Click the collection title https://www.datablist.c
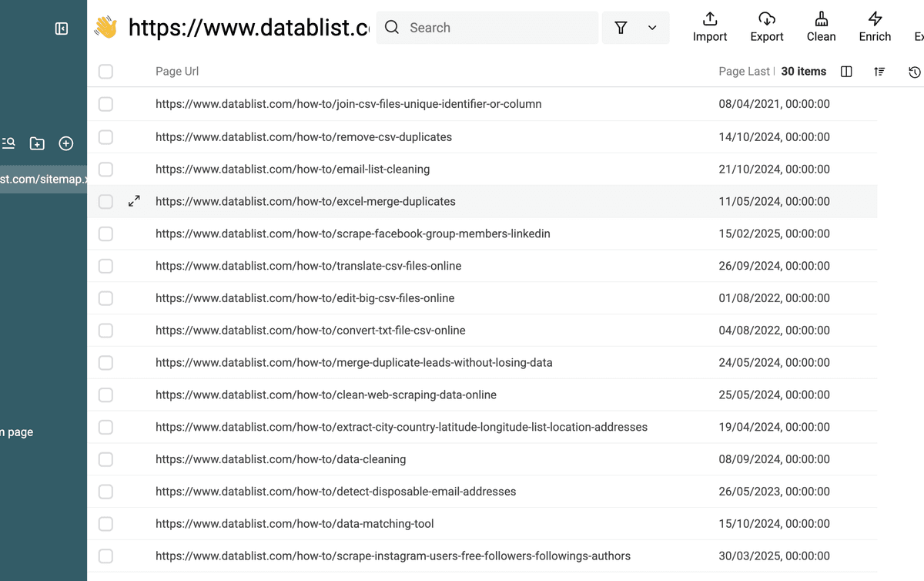 [x=249, y=28]
